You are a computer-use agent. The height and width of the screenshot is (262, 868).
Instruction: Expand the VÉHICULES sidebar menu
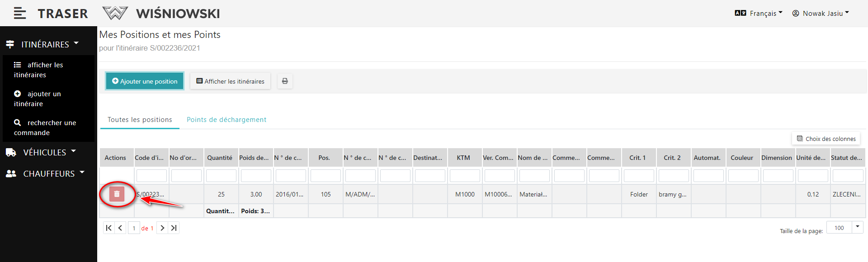point(44,153)
